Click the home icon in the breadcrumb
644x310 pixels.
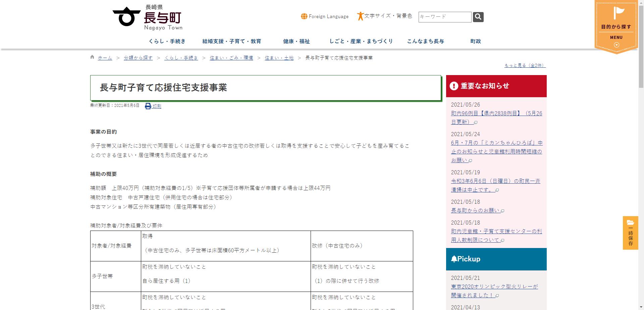point(92,57)
